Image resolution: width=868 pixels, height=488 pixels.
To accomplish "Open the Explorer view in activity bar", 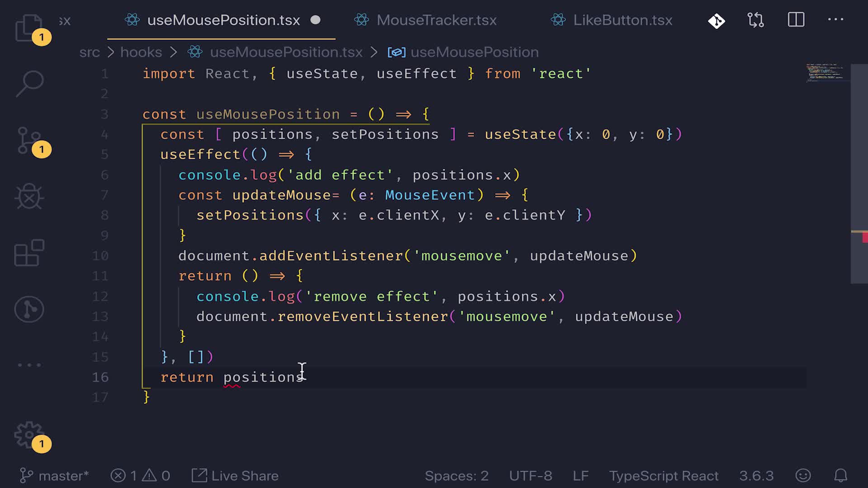I will pos(29,28).
